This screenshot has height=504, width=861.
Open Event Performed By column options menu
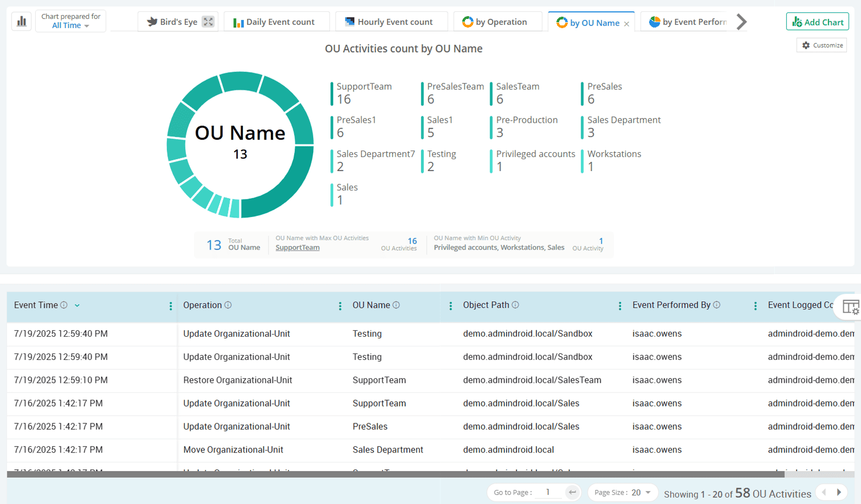coord(755,306)
